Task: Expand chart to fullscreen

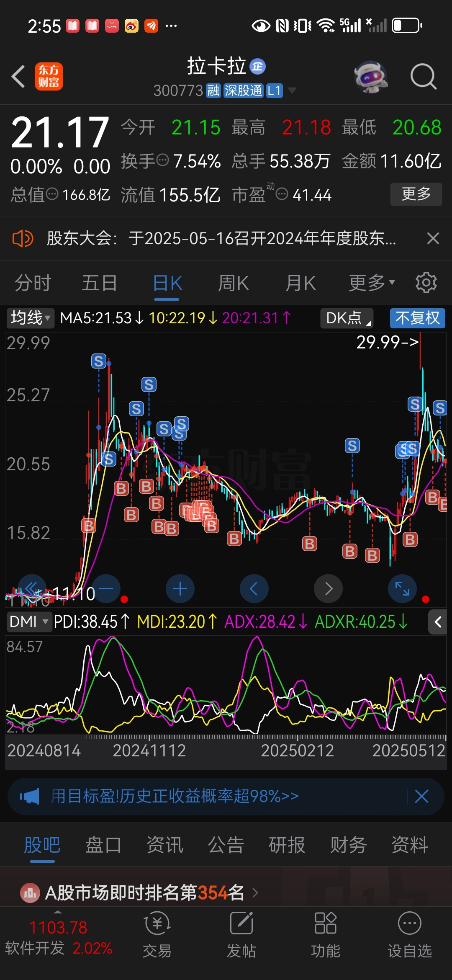Action: [x=403, y=588]
